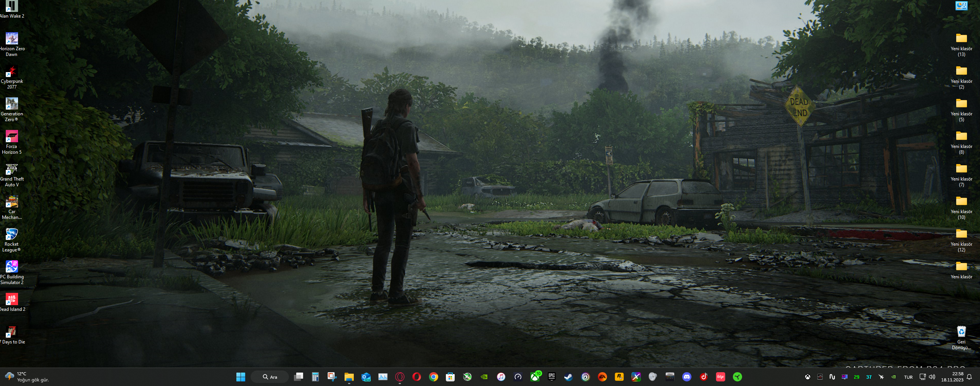
Task: Open Snipping Tool from the taskbar
Action: coord(332,377)
